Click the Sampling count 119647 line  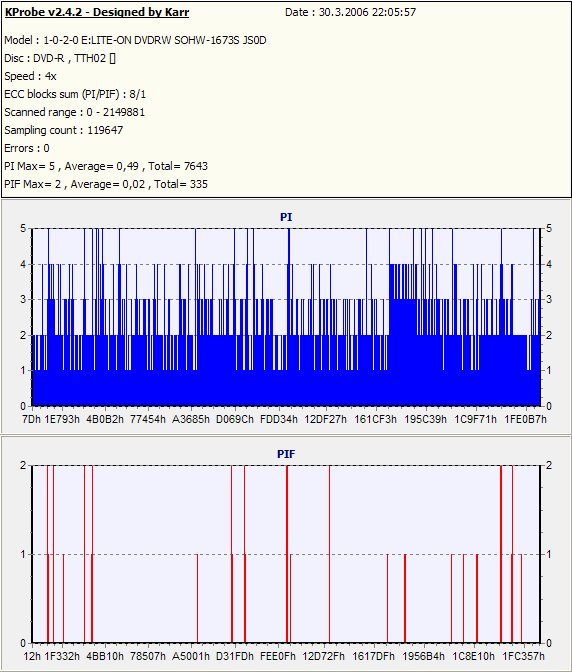[63, 130]
